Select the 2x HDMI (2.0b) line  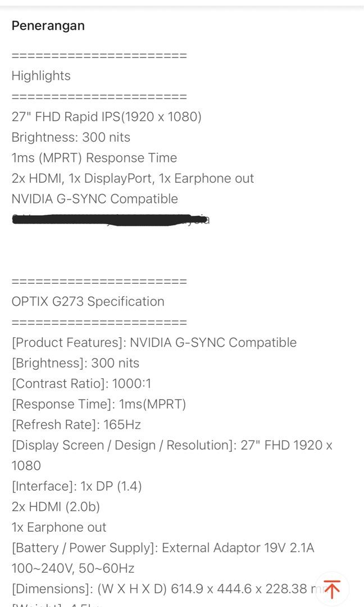pos(56,506)
